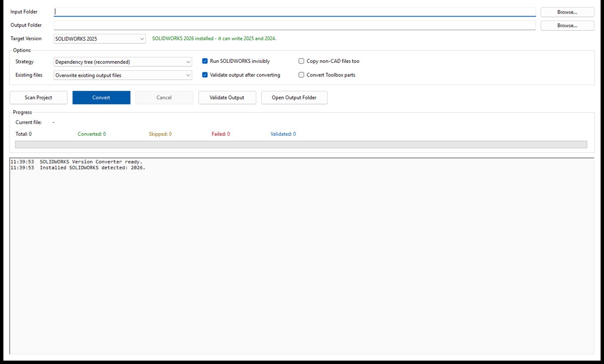The height and width of the screenshot is (364, 604).
Task: Click the Cancel button
Action: pyautogui.click(x=164, y=98)
